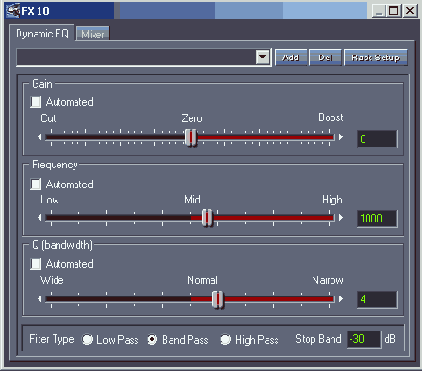
Task: Click the FX 10 title bar icon
Action: pos(13,11)
